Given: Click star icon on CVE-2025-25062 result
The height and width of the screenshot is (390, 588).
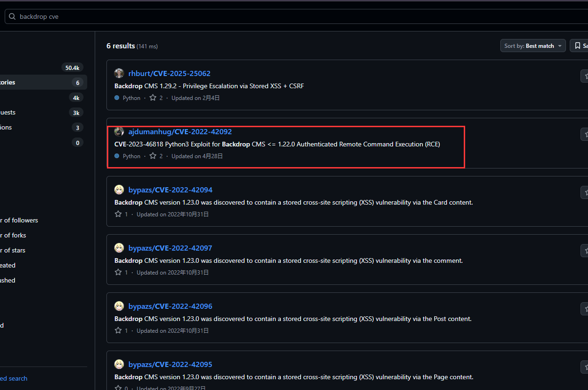Looking at the screenshot, I should 153,98.
